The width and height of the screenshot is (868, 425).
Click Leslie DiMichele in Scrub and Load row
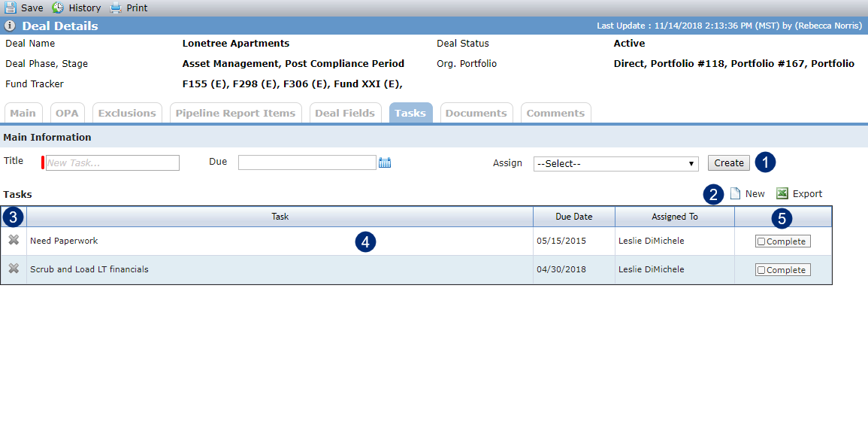(651, 269)
